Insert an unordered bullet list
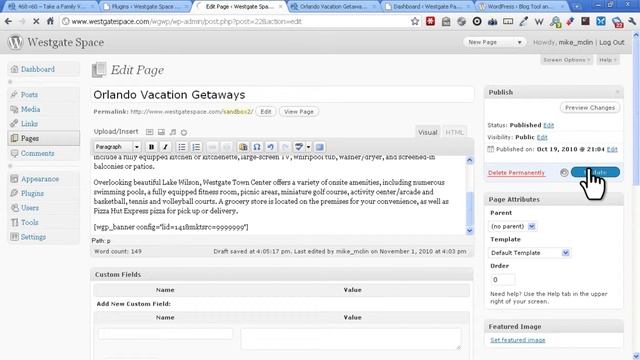Screen dimensions: 640x360 182,147
